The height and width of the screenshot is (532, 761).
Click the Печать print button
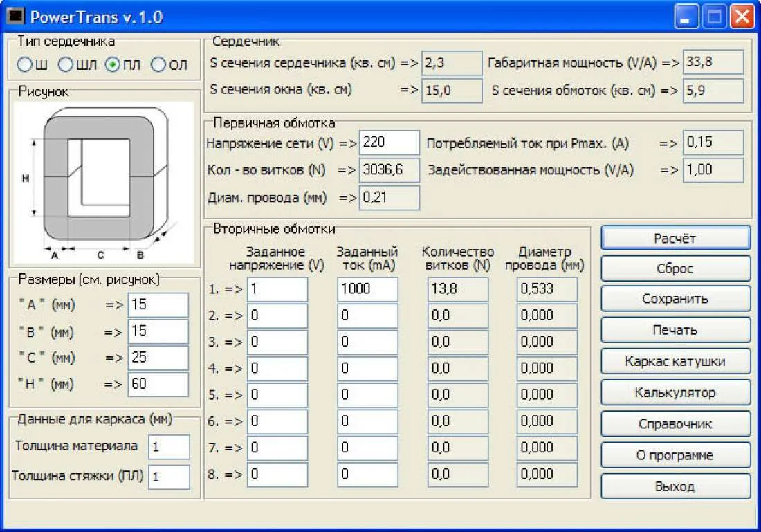pyautogui.click(x=675, y=330)
